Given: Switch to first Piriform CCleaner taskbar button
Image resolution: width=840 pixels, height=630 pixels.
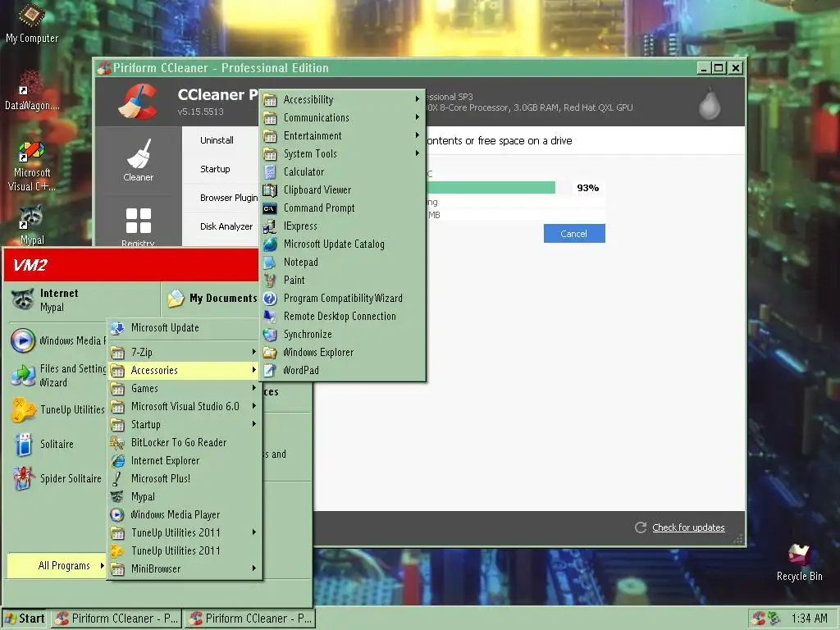Looking at the screenshot, I should (x=116, y=619).
